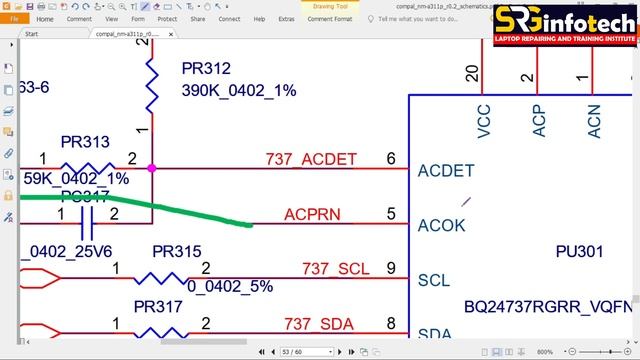Print the document with the printer icon

[41, 7]
